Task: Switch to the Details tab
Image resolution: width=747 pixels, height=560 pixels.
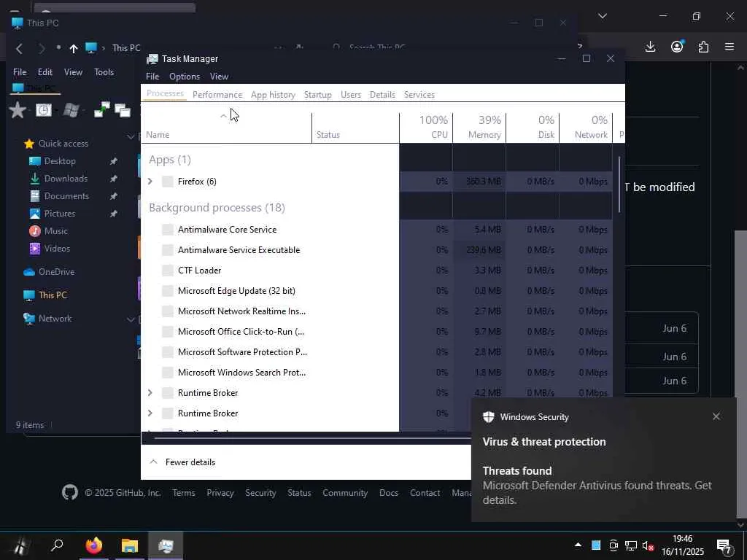Action: pos(382,95)
